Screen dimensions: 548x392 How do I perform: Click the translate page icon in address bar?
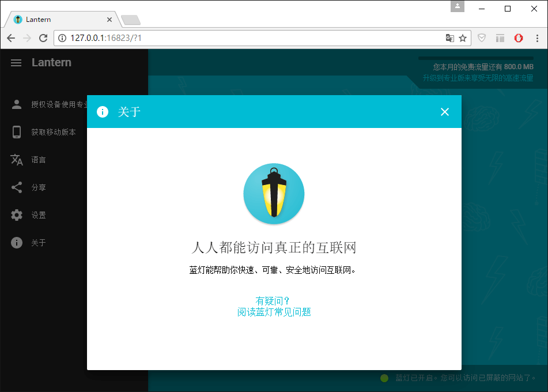coord(450,38)
